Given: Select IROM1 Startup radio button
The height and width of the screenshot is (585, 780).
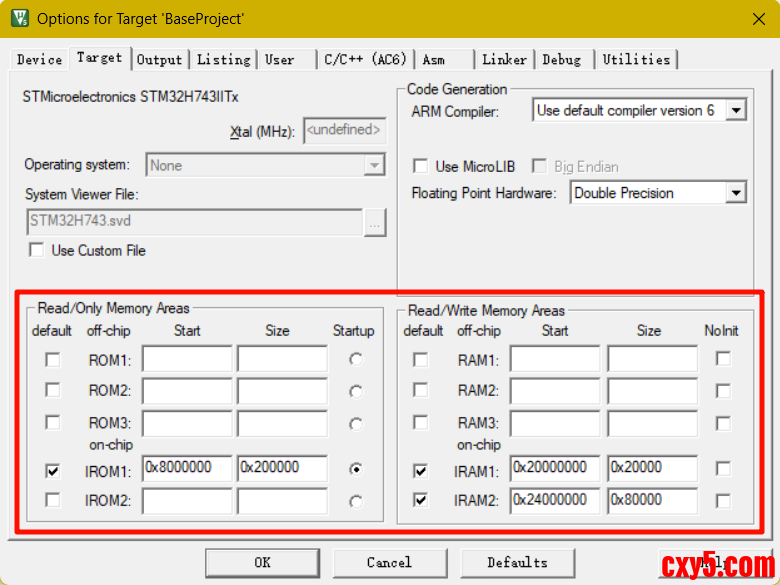Looking at the screenshot, I should click(356, 469).
